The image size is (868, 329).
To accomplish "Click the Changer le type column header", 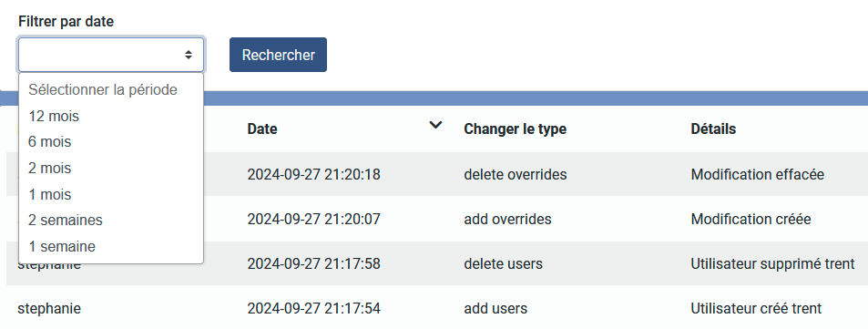I will [515, 129].
